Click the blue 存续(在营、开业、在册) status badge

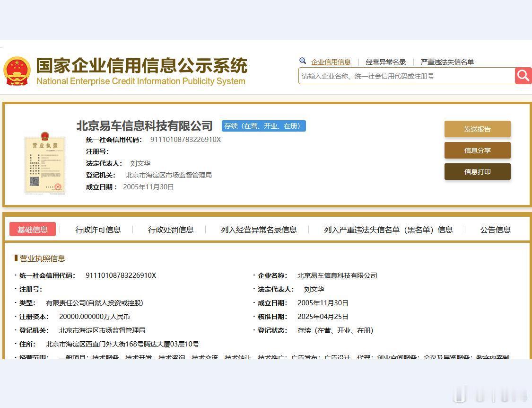coord(263,126)
